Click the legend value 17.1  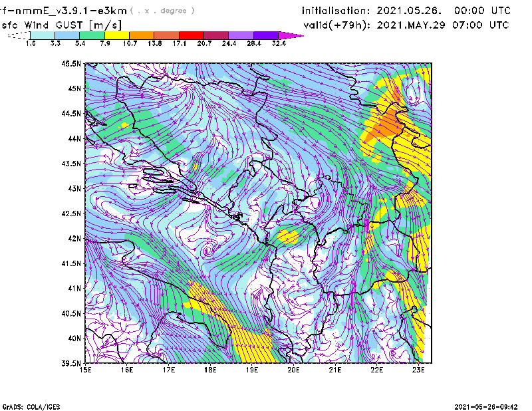click(x=179, y=43)
